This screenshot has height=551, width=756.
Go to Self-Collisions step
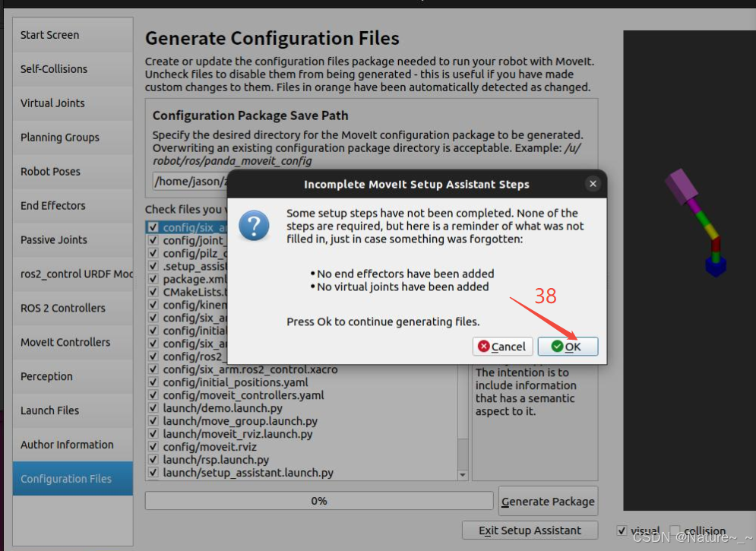[x=73, y=69]
